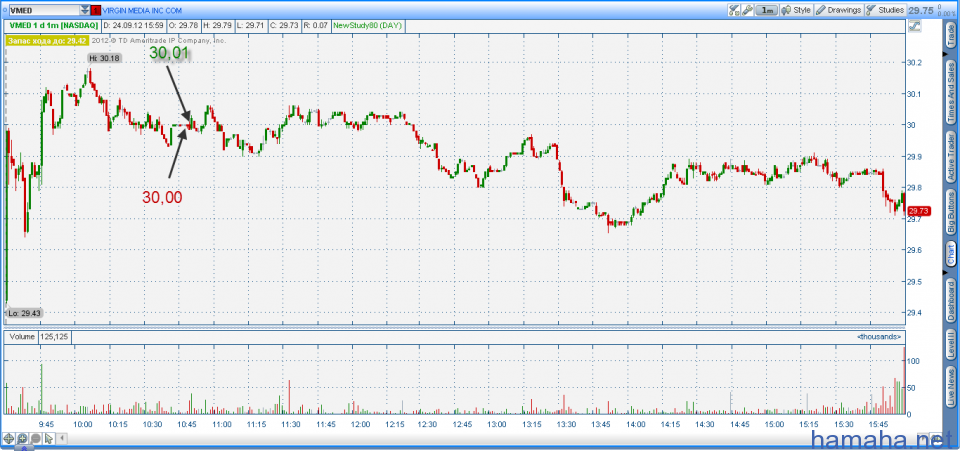
Task: Click the scroll left arrow under chart
Action: 61,438
